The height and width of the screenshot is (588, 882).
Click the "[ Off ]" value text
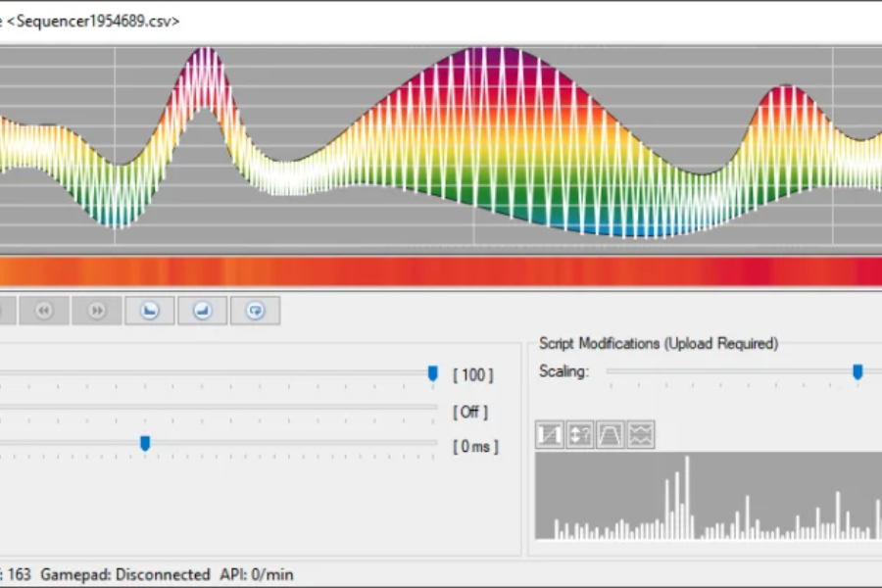[x=470, y=412]
